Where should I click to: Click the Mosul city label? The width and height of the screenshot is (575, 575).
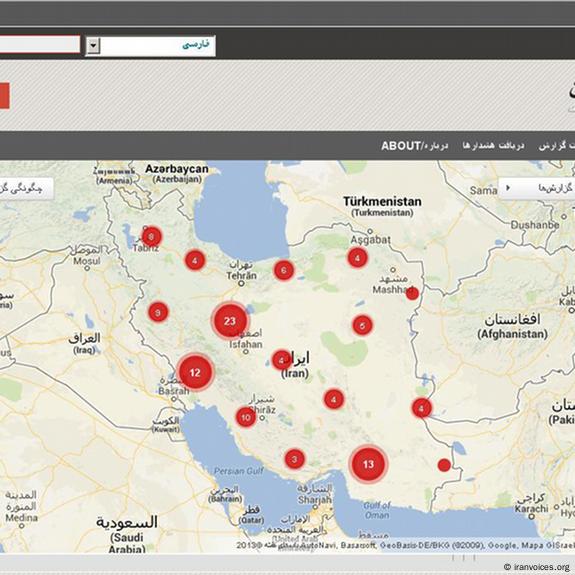pyautogui.click(x=87, y=261)
